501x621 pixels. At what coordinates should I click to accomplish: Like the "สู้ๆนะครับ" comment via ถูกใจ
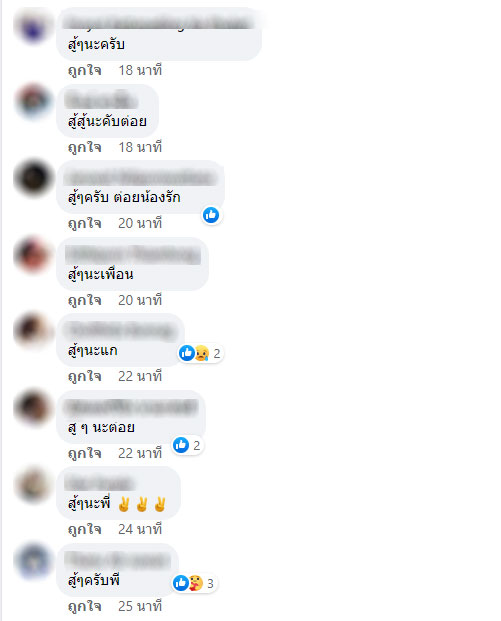(84, 70)
